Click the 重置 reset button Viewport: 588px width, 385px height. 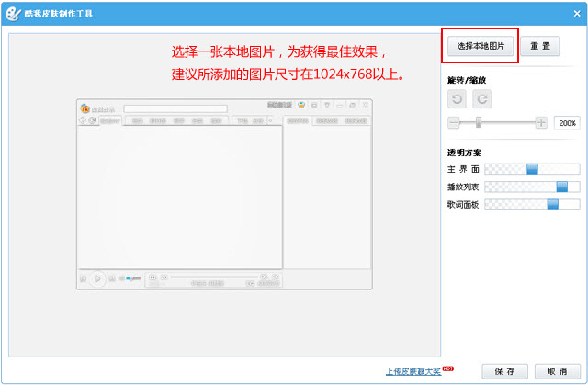pyautogui.click(x=539, y=46)
